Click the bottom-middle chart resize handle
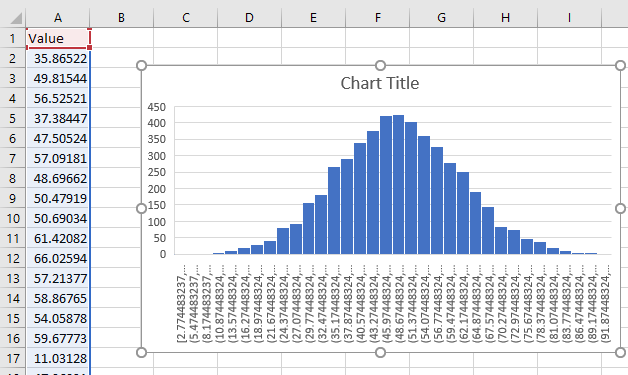The height and width of the screenshot is (375, 628). 380,353
